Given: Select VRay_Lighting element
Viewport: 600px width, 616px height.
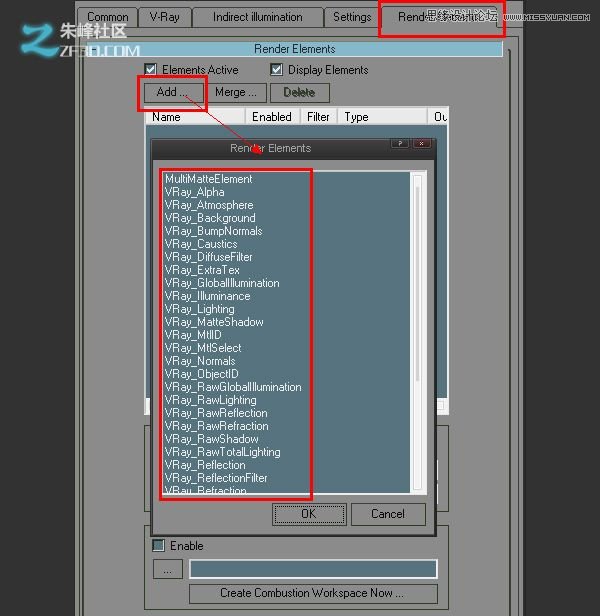Looking at the screenshot, I should point(199,309).
